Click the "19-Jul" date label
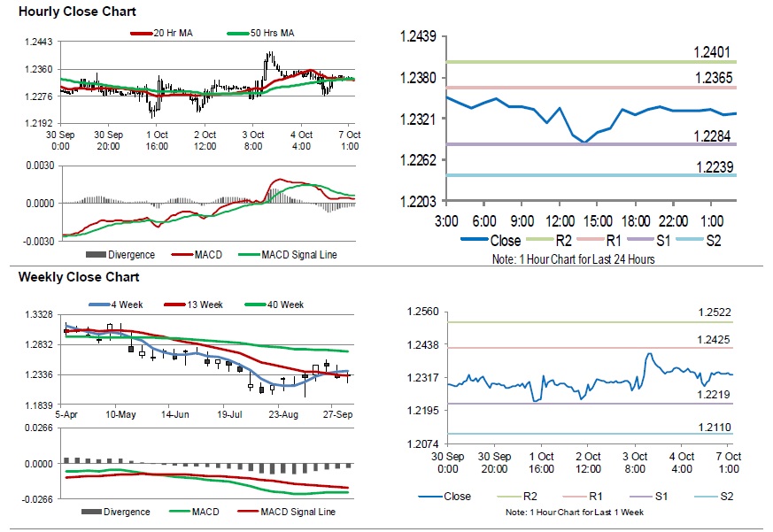The image size is (773, 532). [x=229, y=414]
